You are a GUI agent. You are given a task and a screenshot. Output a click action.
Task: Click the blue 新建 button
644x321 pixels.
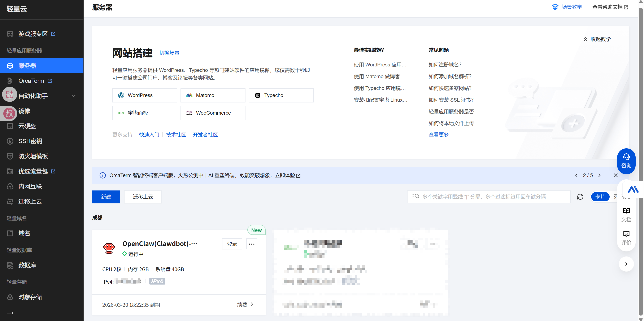tap(106, 197)
